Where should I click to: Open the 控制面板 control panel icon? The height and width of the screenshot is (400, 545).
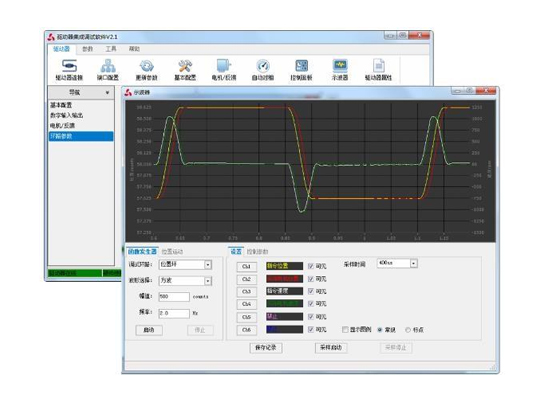301,66
